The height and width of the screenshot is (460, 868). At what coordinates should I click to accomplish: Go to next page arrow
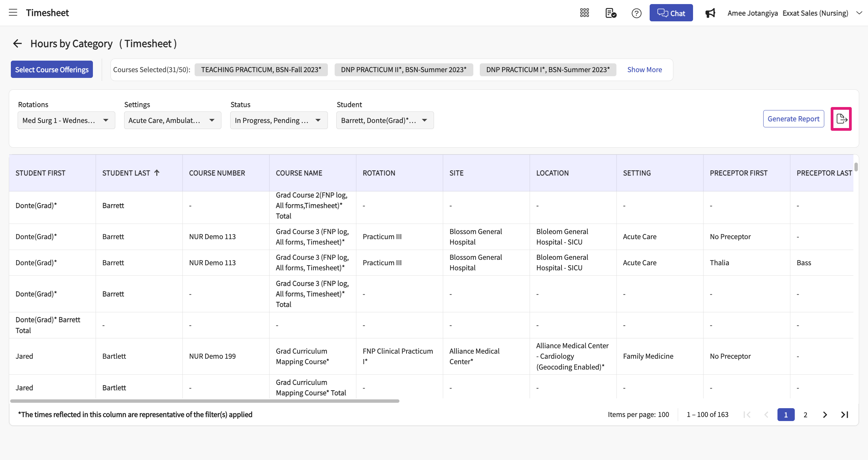[x=825, y=415]
